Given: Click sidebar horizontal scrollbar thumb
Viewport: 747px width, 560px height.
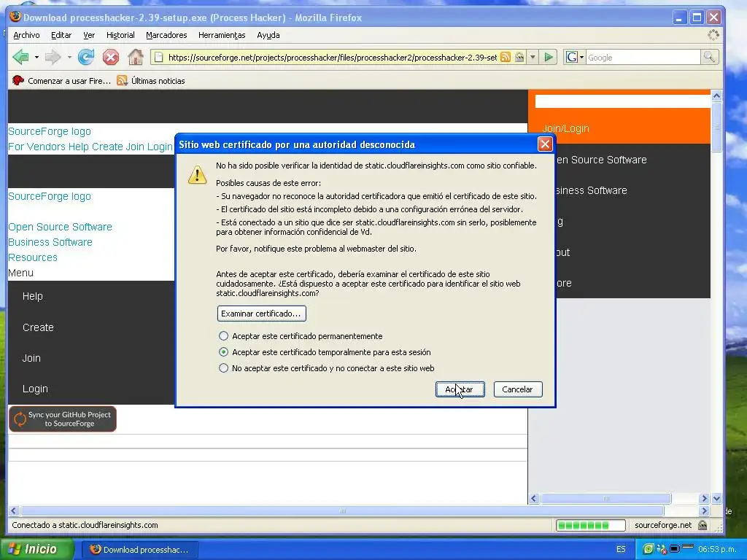Looking at the screenshot, I should (x=606, y=499).
